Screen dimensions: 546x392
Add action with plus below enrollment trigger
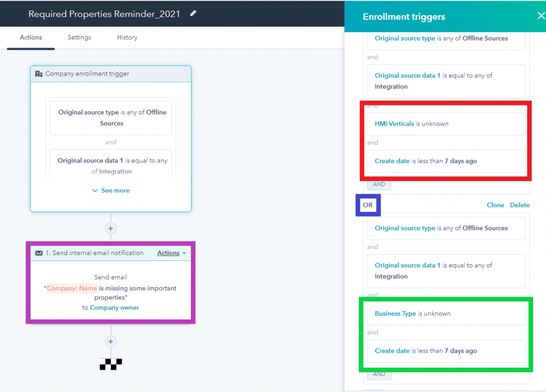(x=111, y=228)
